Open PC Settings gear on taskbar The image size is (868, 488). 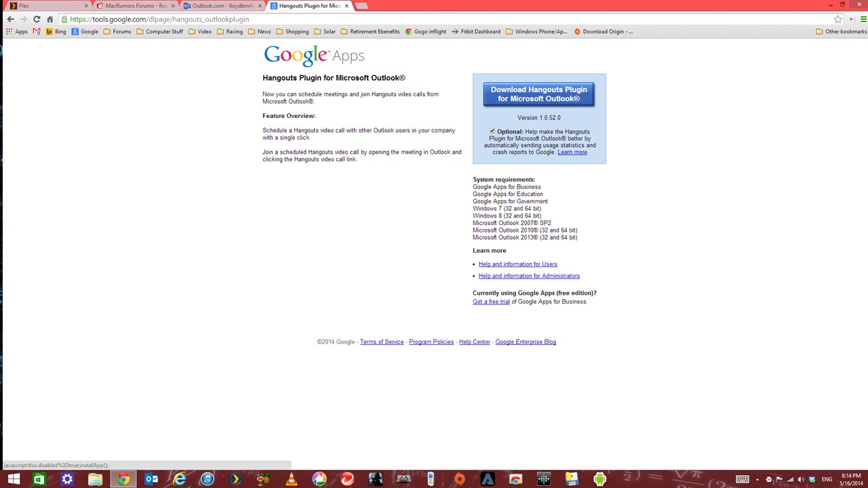67,479
